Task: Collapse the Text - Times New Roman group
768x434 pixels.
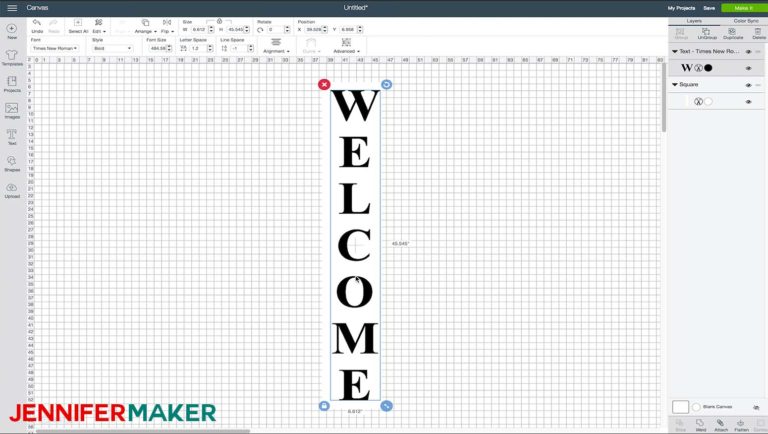Action: click(x=674, y=51)
